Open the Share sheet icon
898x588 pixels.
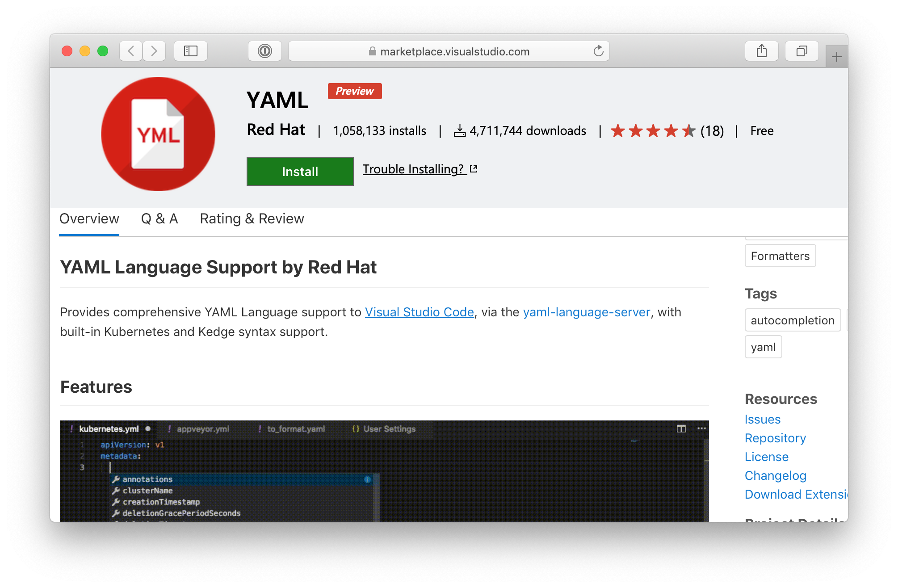(761, 51)
